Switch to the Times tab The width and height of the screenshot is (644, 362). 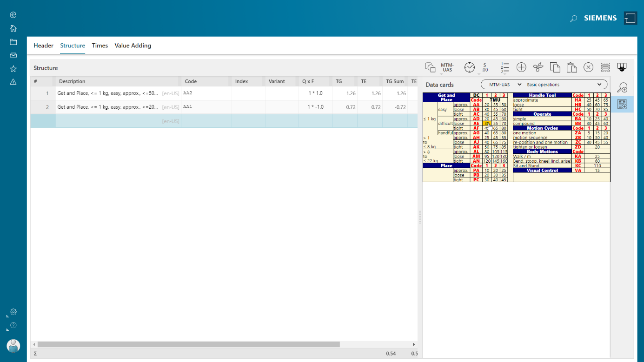(100, 46)
